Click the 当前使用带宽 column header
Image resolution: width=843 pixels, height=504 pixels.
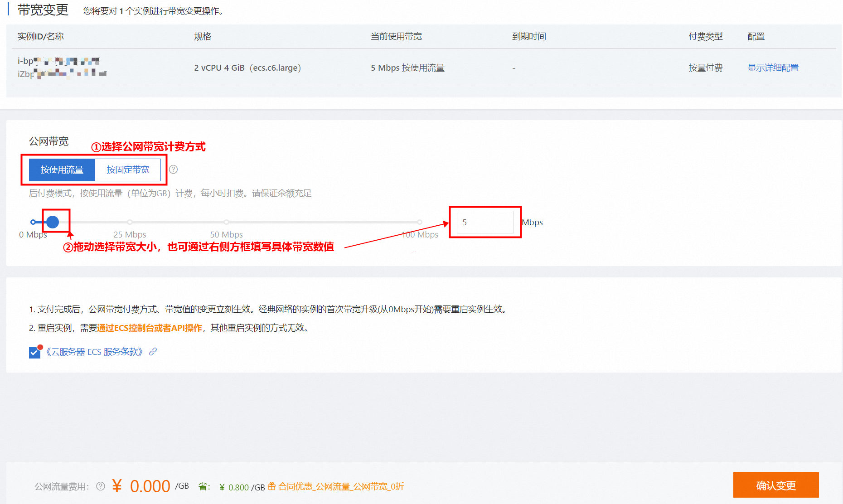click(396, 36)
